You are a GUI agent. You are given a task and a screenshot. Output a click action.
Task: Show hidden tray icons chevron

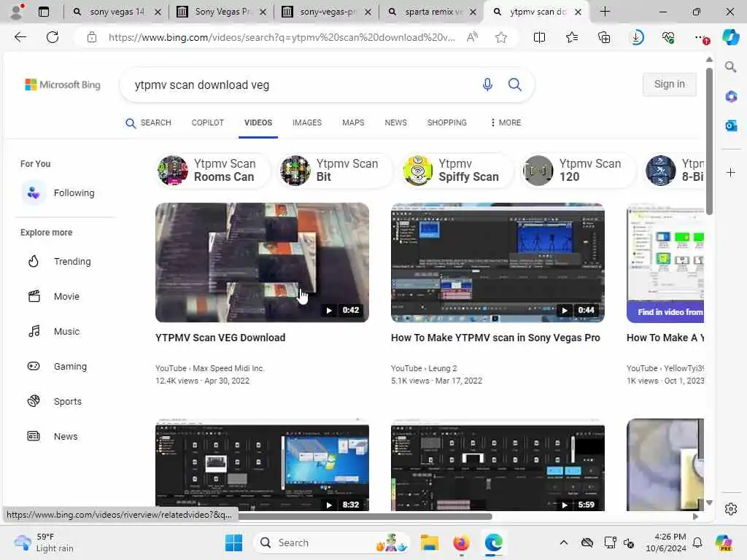pos(564,542)
